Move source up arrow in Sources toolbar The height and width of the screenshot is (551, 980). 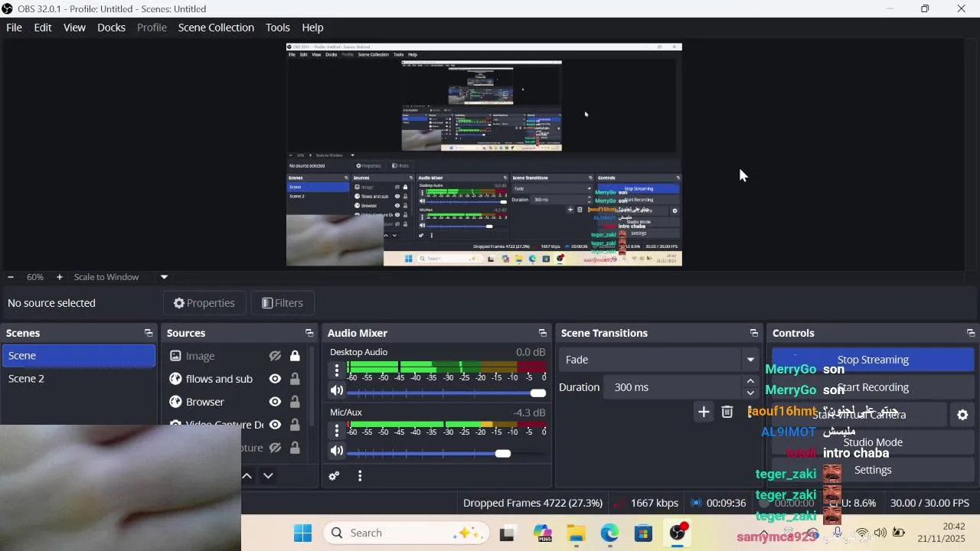point(247,476)
